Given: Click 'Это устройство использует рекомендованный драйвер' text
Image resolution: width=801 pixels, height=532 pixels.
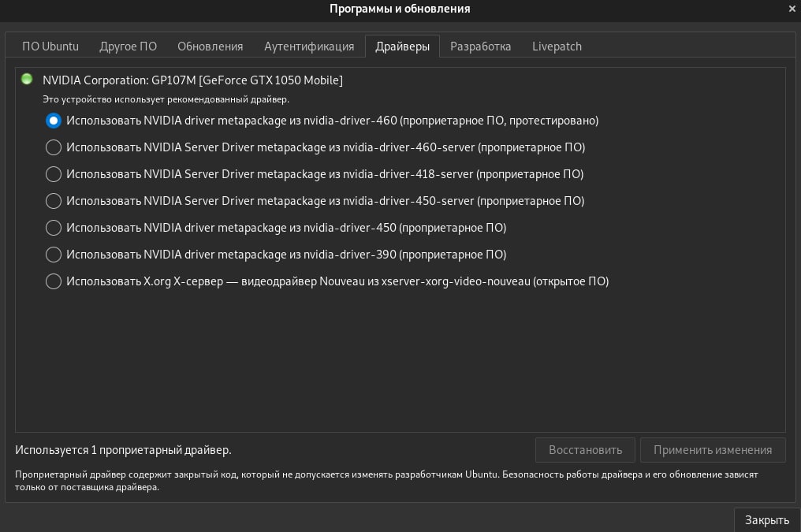Looking at the screenshot, I should pyautogui.click(x=166, y=99).
